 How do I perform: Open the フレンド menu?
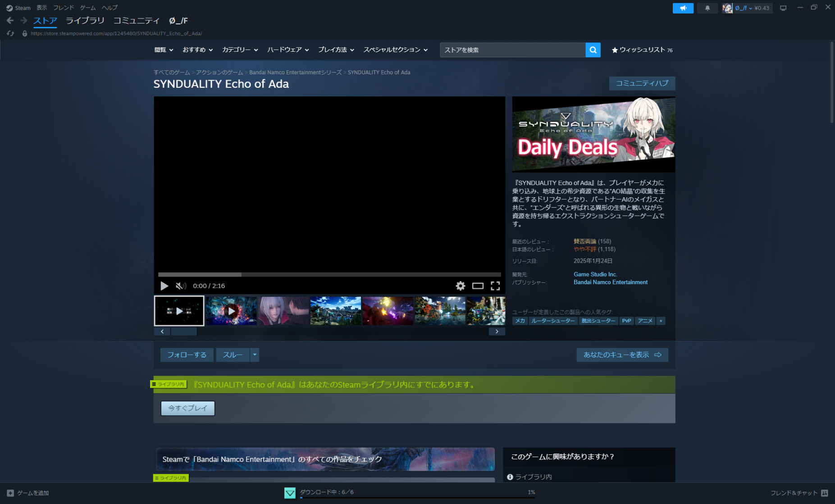tap(63, 8)
